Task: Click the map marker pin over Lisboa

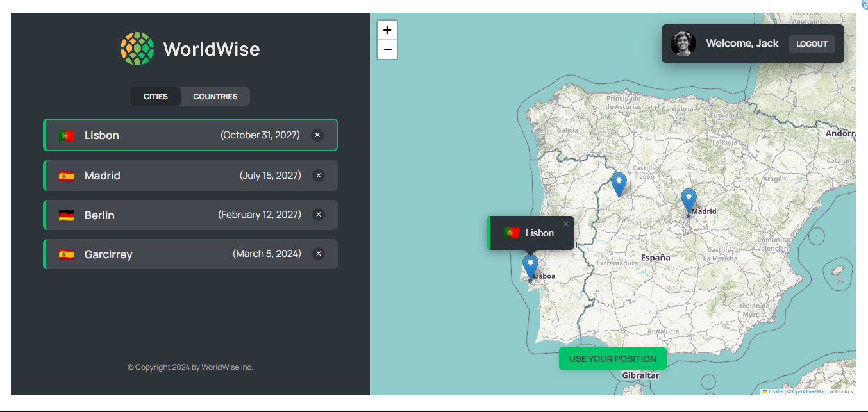Action: pyautogui.click(x=530, y=267)
